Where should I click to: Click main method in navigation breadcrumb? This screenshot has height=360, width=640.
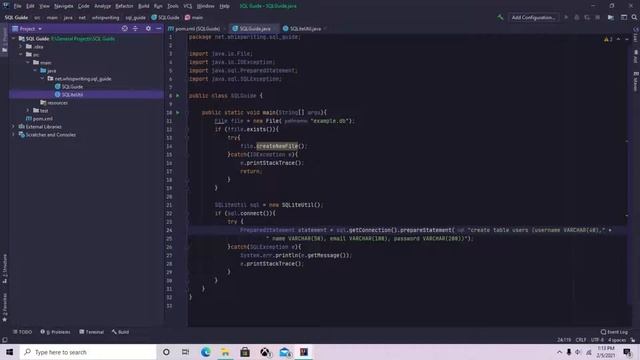[x=194, y=18]
